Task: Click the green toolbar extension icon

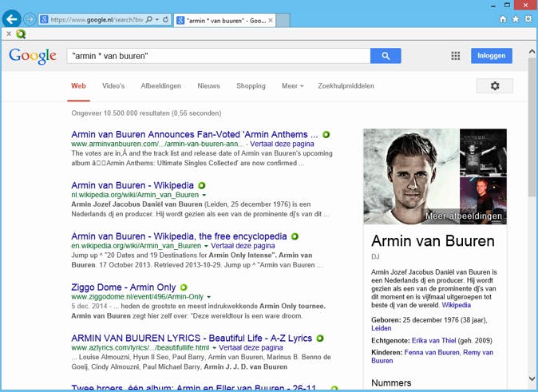Action: (21, 34)
